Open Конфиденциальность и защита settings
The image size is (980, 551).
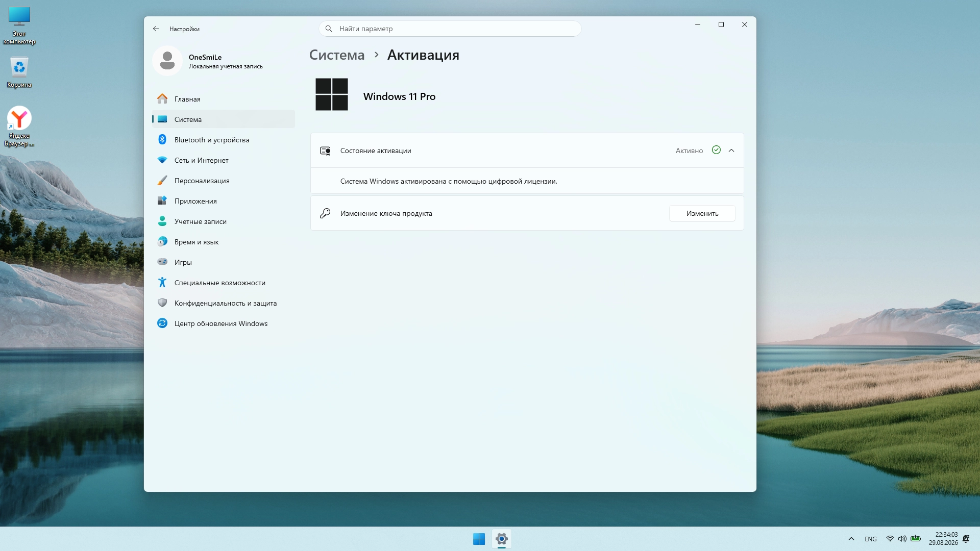click(x=224, y=303)
